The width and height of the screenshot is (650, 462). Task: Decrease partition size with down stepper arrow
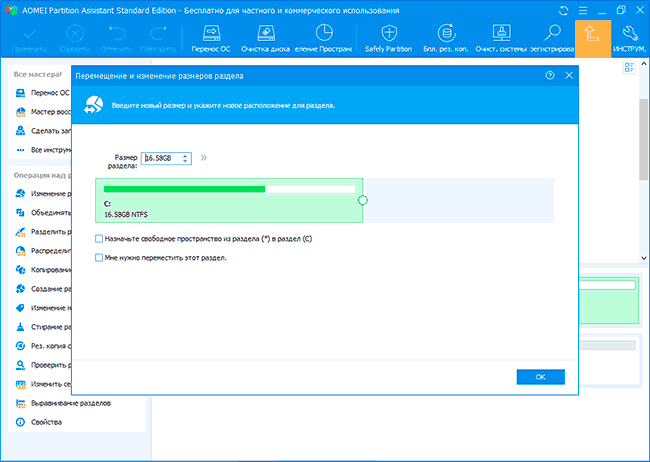pos(185,161)
